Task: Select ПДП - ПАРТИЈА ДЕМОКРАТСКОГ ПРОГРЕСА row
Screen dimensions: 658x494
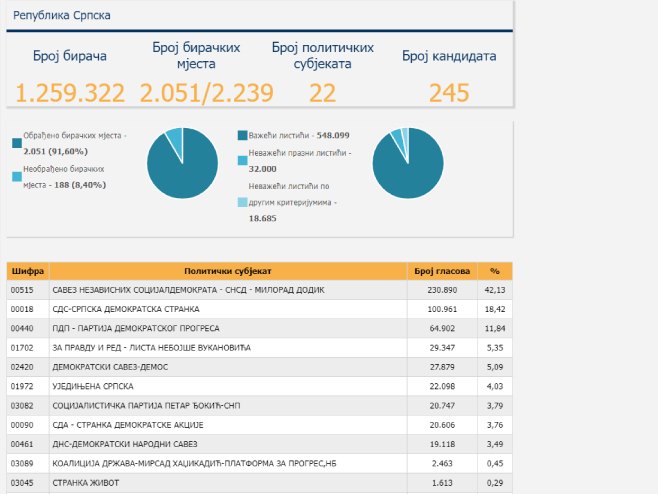Action: click(x=259, y=329)
